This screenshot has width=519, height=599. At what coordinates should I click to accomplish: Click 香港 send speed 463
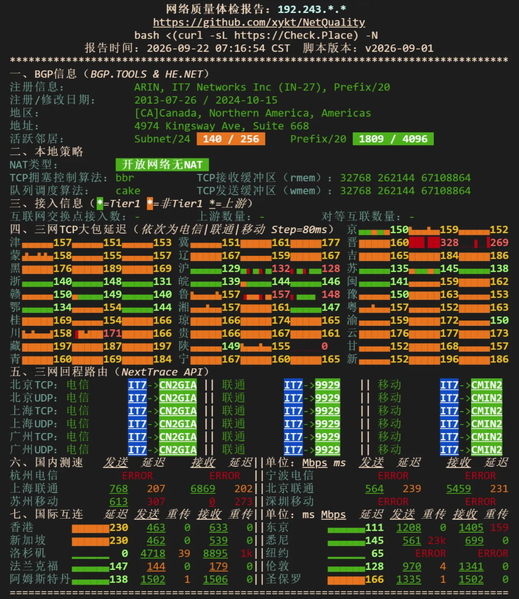156,528
